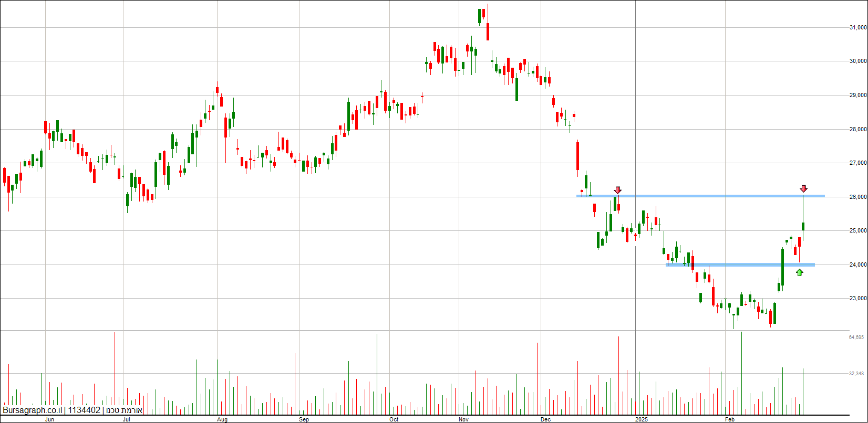Click the 23,000 price axis label
This screenshot has width=868, height=423.
pyautogui.click(x=858, y=299)
